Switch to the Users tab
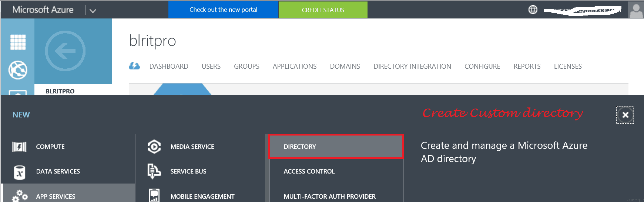Screen dimensions: 644x202 (x=211, y=66)
